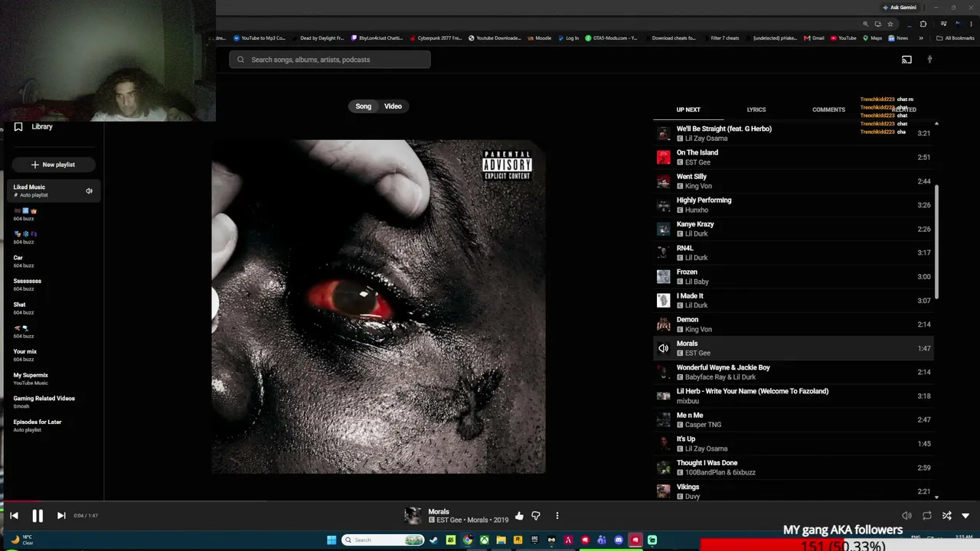This screenshot has height=551, width=980.
Task: Open Xbox app from the taskbar
Action: 484,540
